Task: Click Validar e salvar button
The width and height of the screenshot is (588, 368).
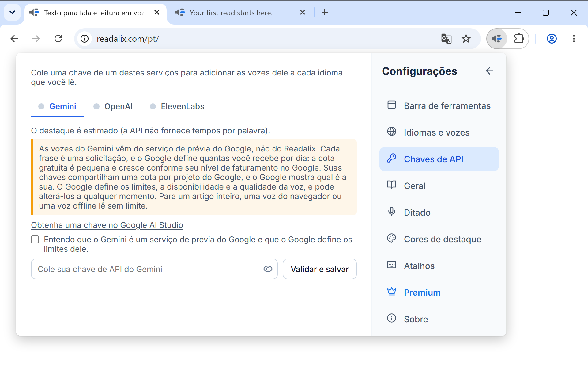Action: coord(320,269)
